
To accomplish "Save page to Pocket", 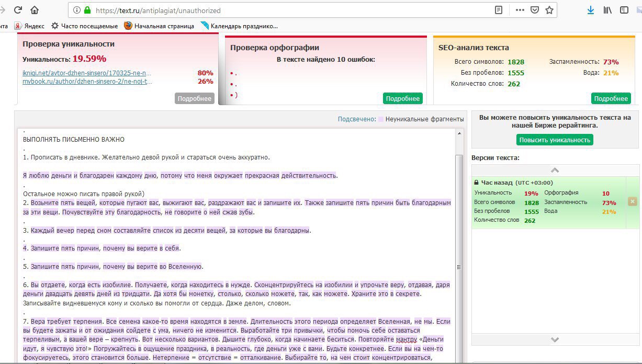I will tap(534, 10).
